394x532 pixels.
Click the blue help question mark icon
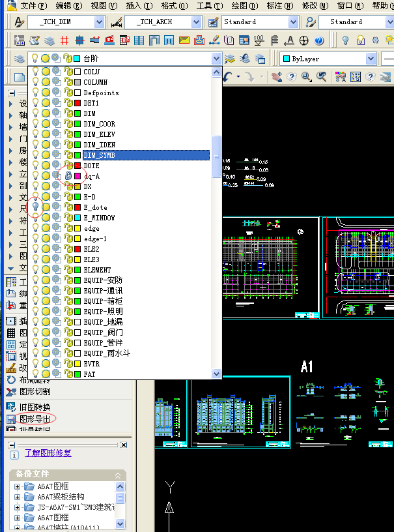(319, 40)
